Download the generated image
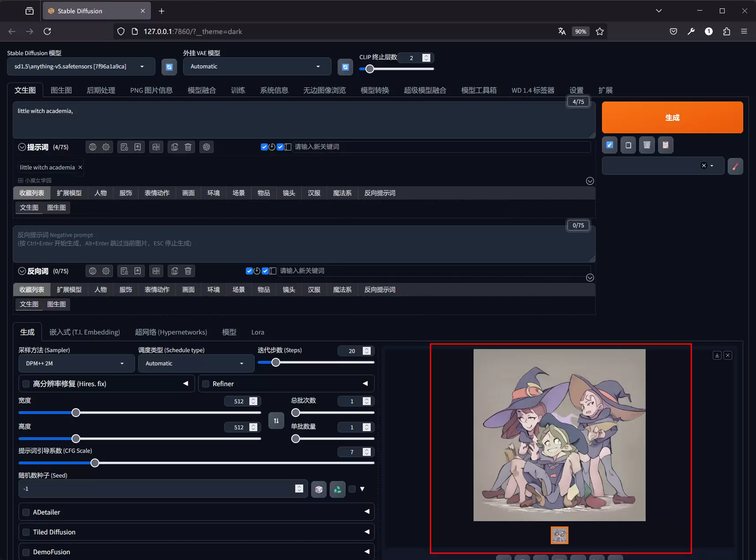The height and width of the screenshot is (560, 756). point(717,355)
